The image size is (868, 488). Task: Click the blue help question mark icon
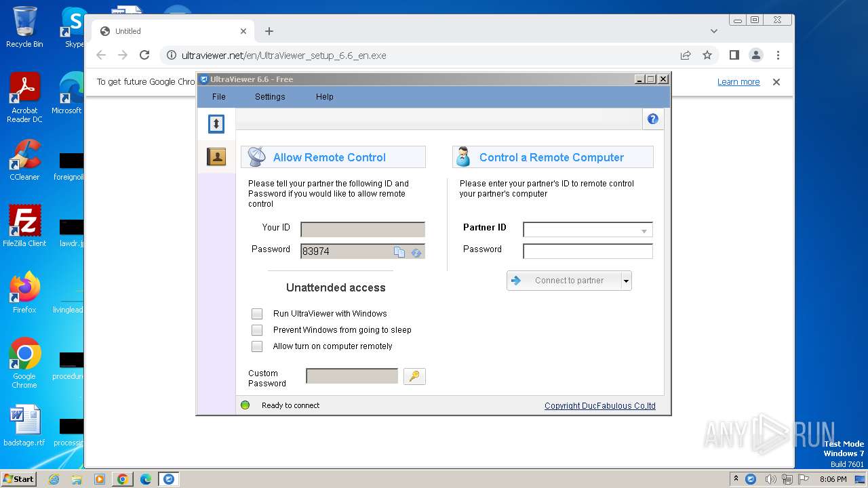coord(653,119)
